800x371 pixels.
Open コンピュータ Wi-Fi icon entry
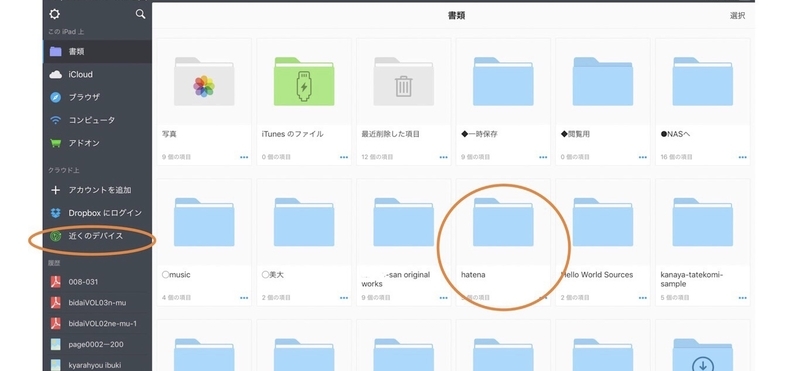point(97,120)
